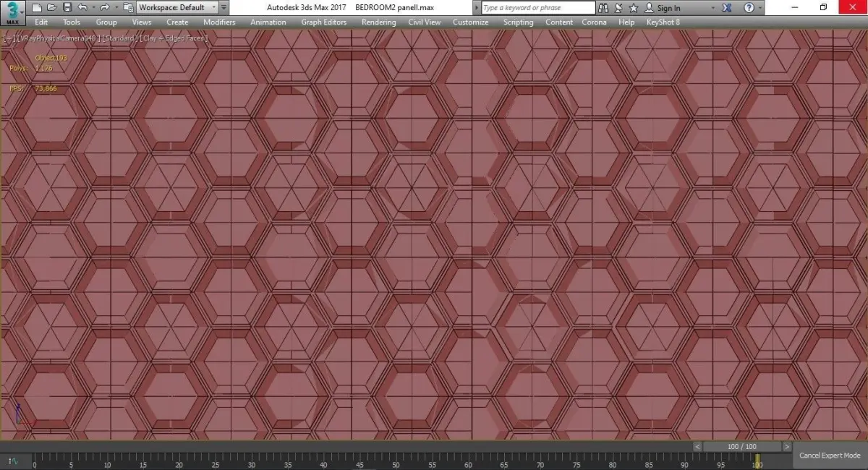Open the Civil View menu

tap(424, 22)
